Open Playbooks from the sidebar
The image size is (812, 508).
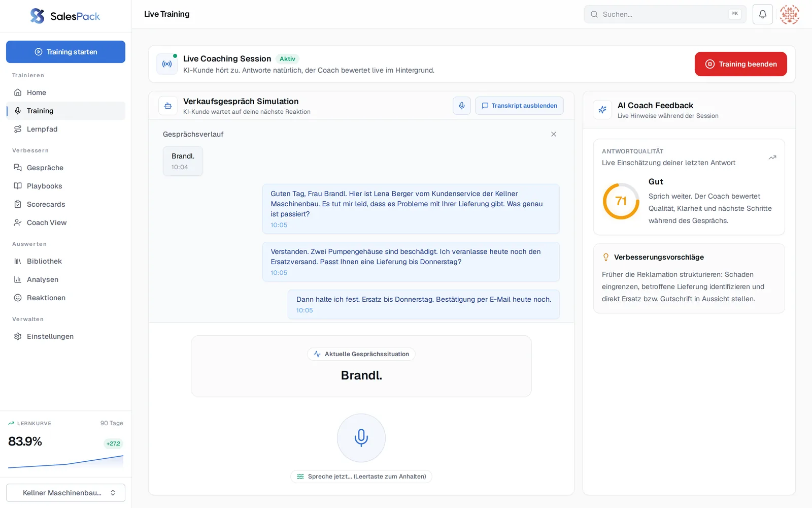click(x=65, y=186)
